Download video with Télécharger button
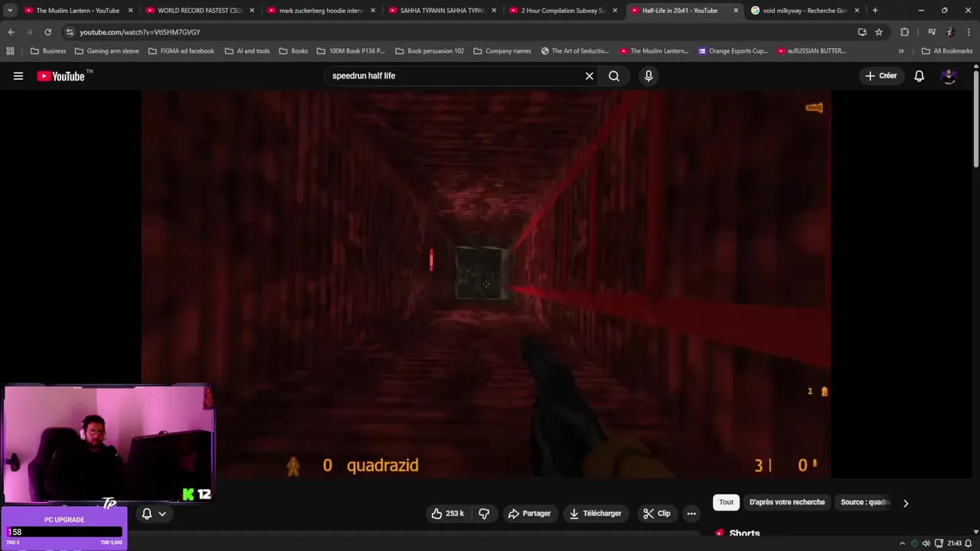The width and height of the screenshot is (980, 551). 595,514
